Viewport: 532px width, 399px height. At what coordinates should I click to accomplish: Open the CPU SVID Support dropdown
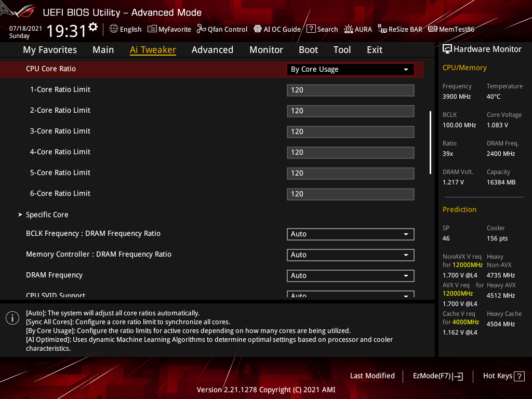[350, 295]
